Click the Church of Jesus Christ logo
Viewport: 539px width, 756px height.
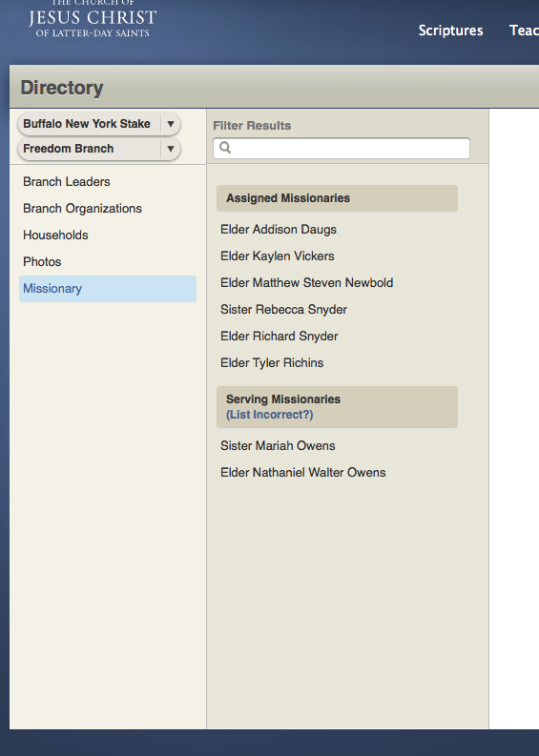point(93,19)
